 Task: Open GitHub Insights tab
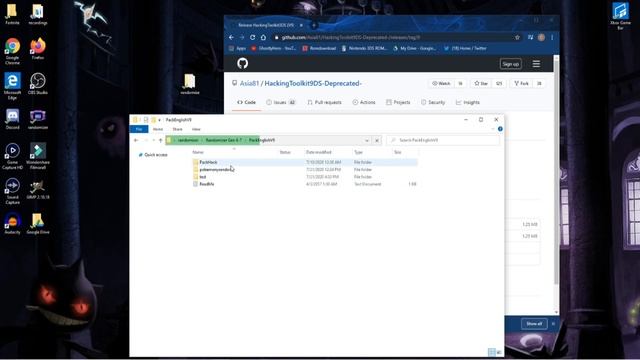pos(468,102)
